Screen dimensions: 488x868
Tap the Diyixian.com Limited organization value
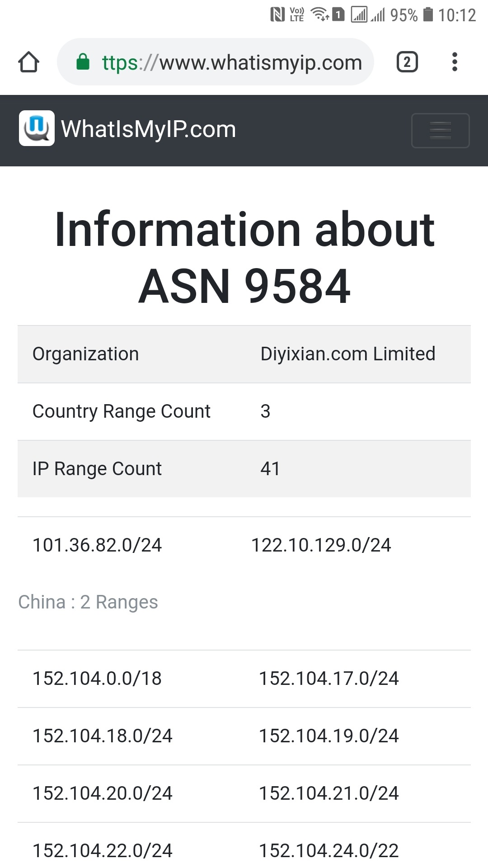pos(347,354)
